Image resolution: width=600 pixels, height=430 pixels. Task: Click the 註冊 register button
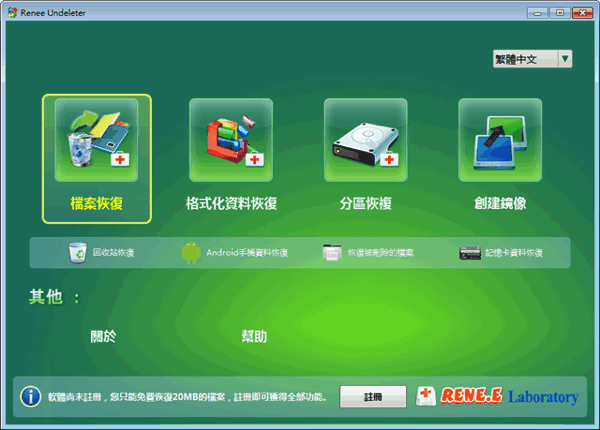tap(373, 397)
